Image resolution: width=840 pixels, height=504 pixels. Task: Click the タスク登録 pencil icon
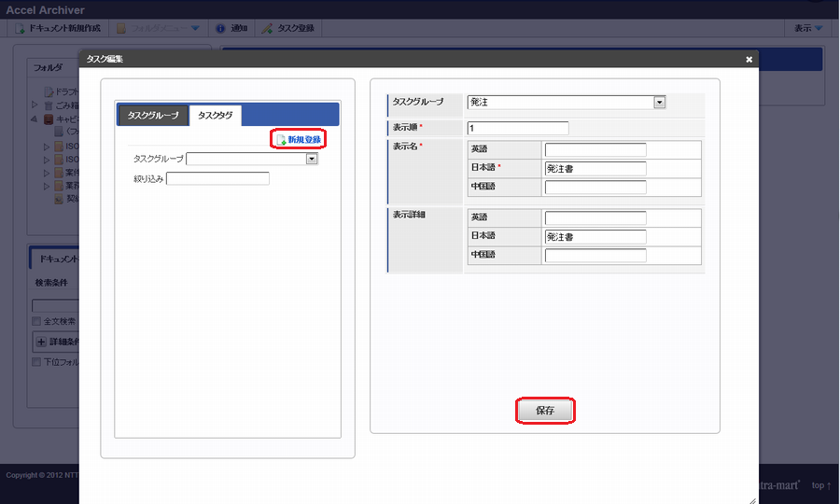click(x=267, y=28)
